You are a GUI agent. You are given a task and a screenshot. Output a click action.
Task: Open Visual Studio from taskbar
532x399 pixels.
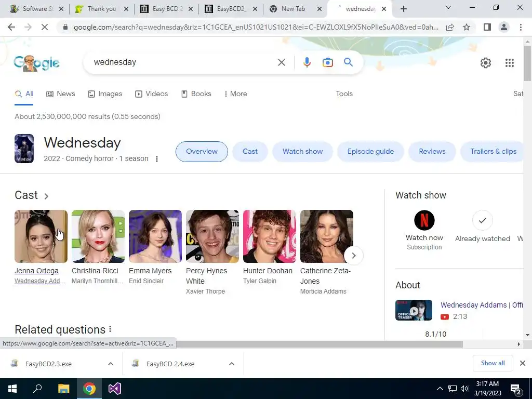(x=115, y=389)
